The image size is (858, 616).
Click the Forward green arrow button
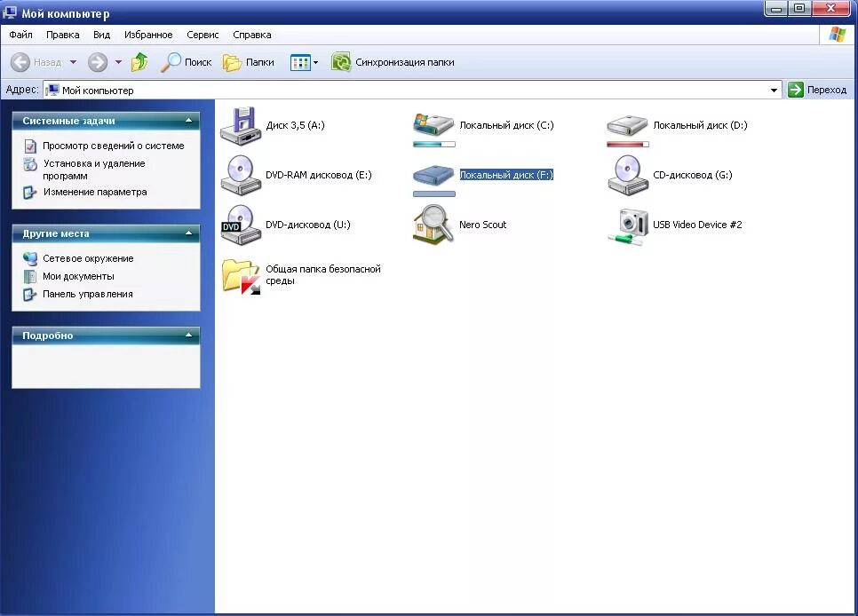click(98, 62)
